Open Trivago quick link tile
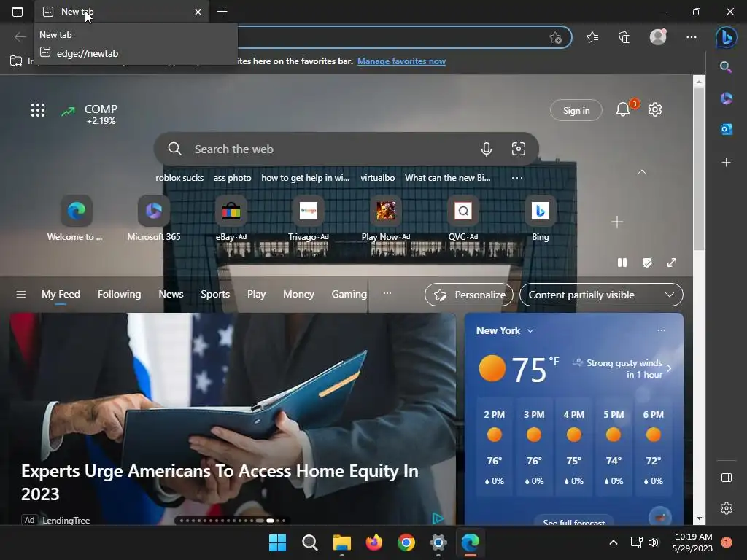747x560 pixels. [309, 219]
